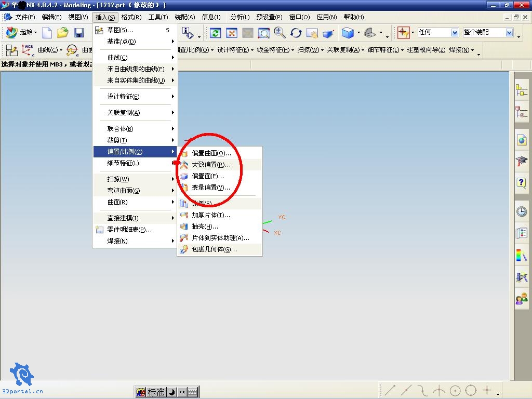
Task: Click 注塑模向导(Z) toolbar button
Action: [426, 50]
